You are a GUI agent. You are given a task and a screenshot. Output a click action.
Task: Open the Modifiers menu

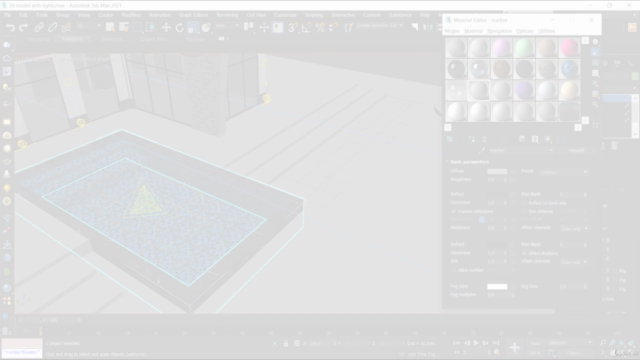(x=131, y=15)
